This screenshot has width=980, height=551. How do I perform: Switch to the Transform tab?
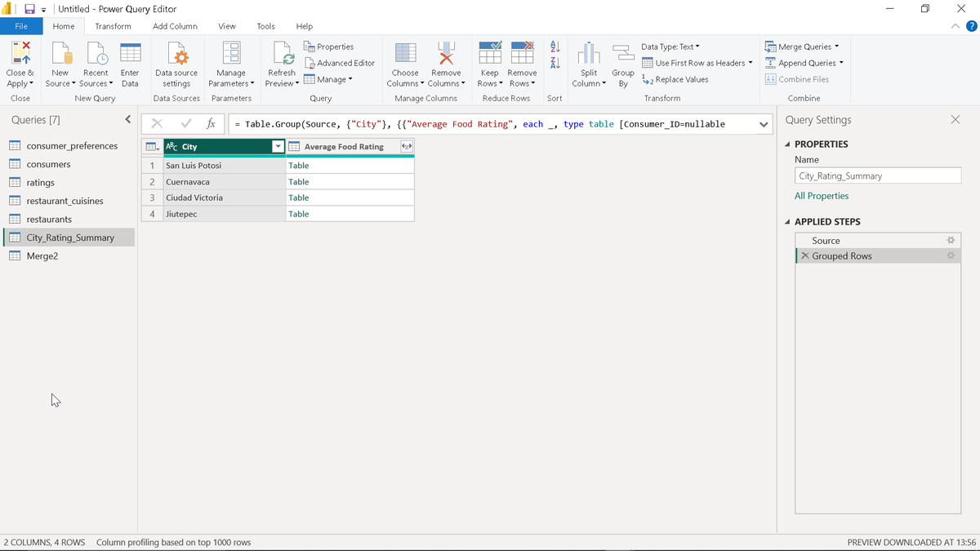click(113, 26)
